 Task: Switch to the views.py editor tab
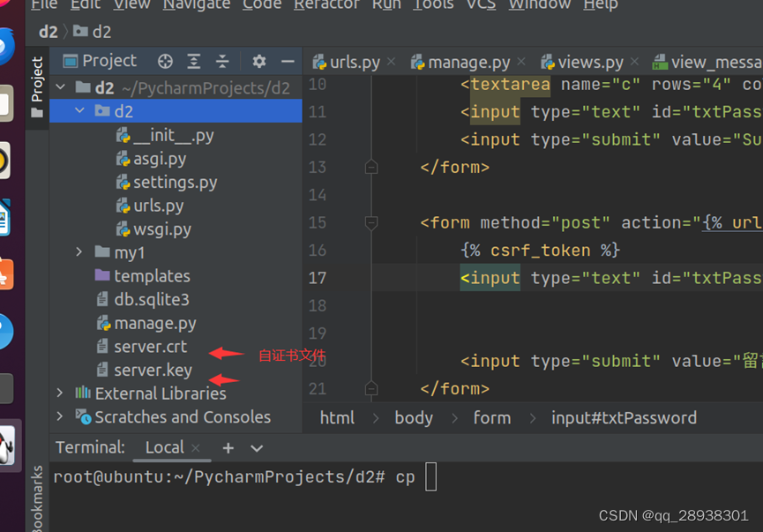[589, 62]
